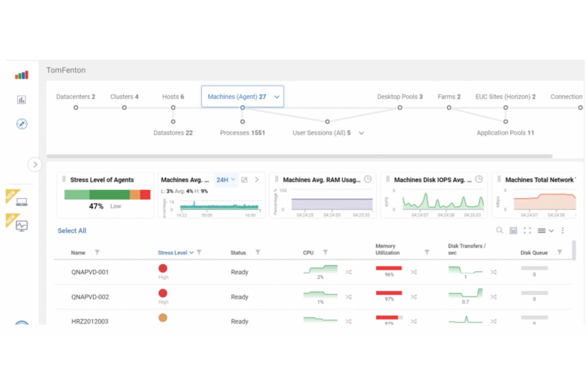Click the new laptop monitoring sidebar icon

click(x=21, y=201)
